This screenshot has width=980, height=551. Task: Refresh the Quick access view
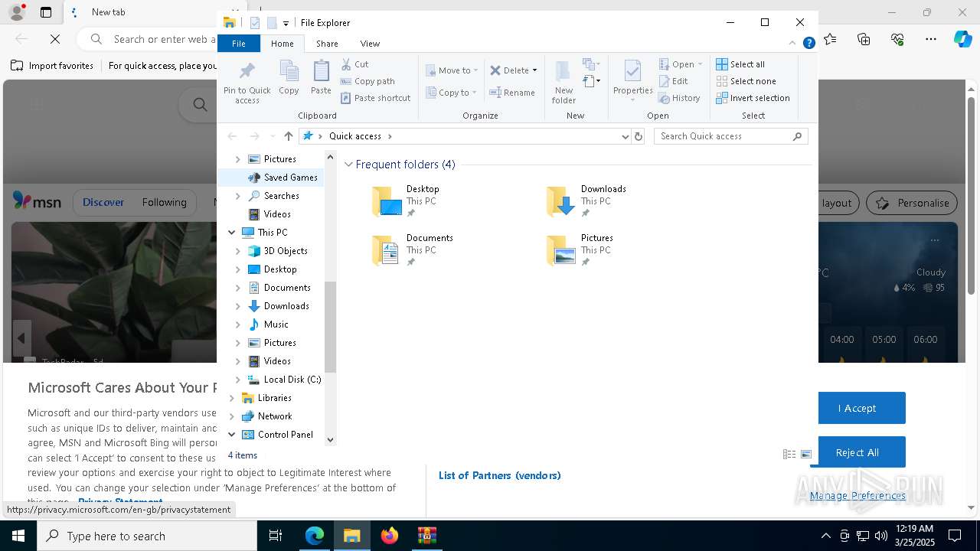(x=639, y=136)
